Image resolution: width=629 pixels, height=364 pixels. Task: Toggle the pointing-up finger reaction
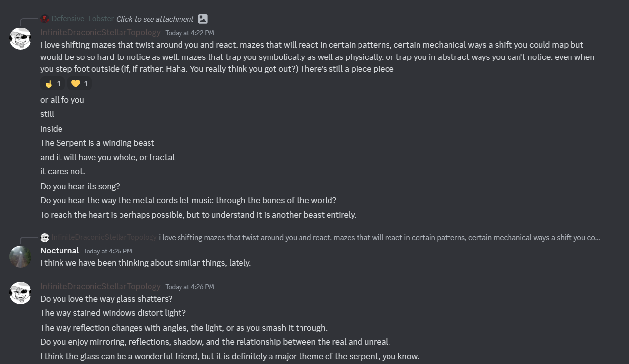click(x=53, y=84)
